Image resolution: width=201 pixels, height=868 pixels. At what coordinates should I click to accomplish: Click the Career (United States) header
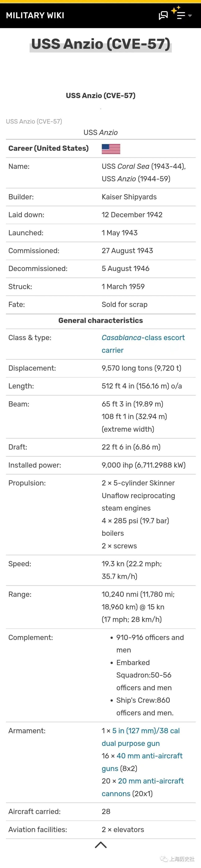point(49,148)
